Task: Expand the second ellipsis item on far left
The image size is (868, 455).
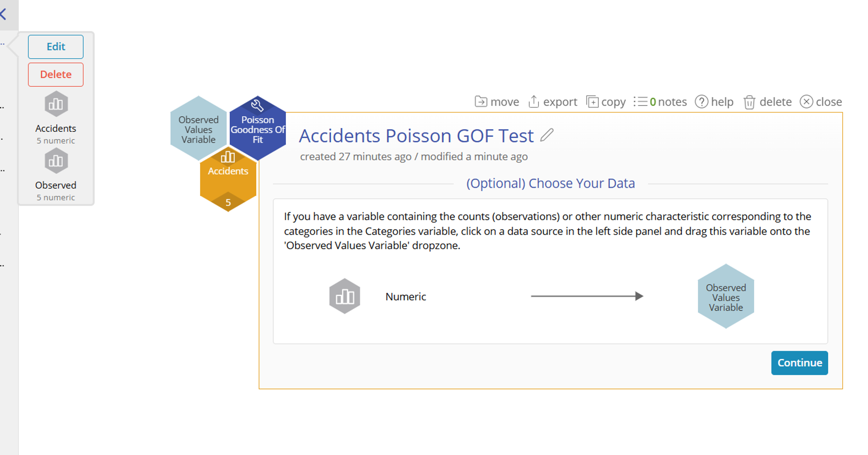Action: (x=2, y=107)
